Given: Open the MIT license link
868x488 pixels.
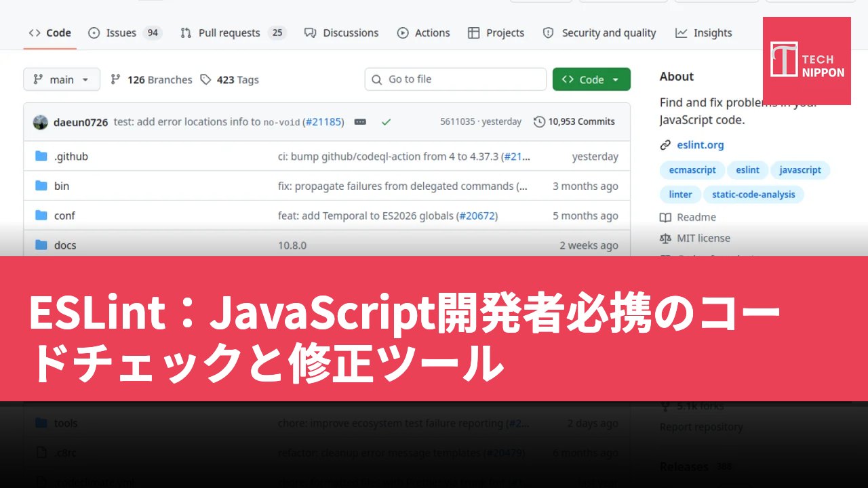Looking at the screenshot, I should pos(704,238).
